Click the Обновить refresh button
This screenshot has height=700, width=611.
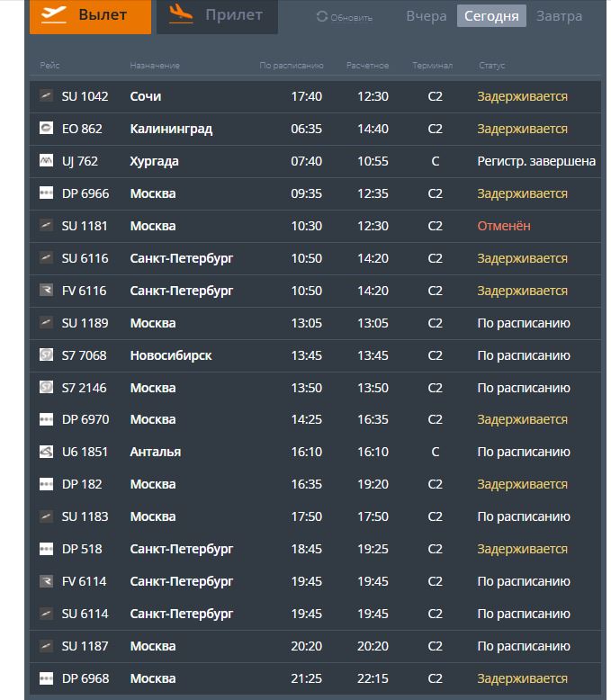point(345,17)
